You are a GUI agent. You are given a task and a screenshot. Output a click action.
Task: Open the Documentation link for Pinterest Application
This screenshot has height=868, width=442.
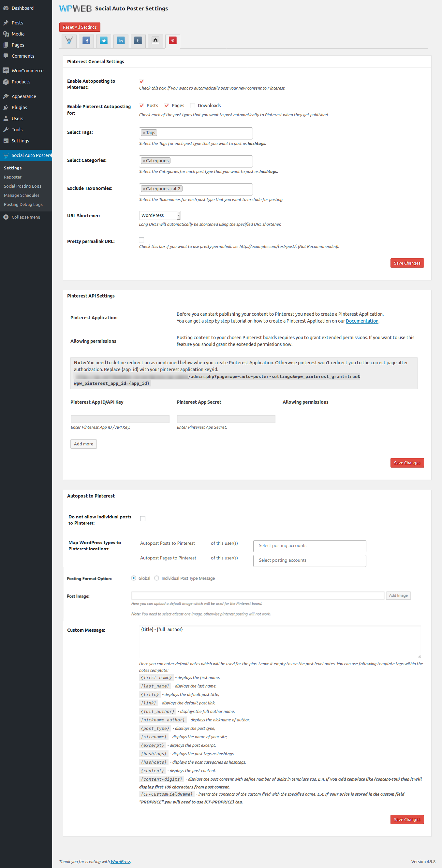click(362, 321)
